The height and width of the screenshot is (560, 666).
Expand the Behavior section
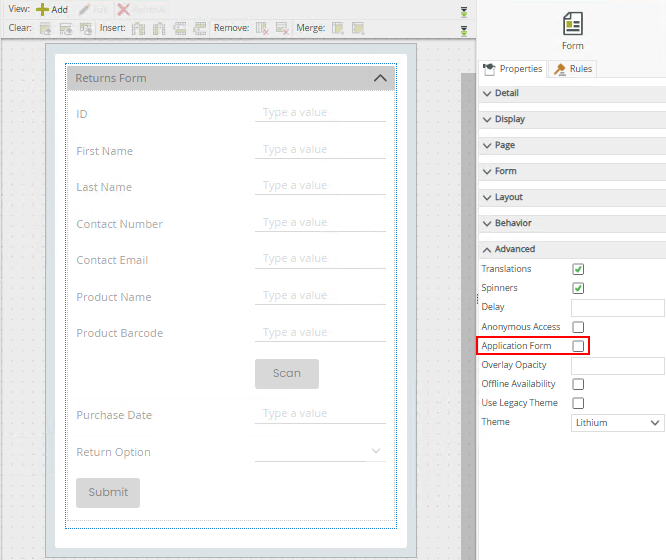click(572, 223)
